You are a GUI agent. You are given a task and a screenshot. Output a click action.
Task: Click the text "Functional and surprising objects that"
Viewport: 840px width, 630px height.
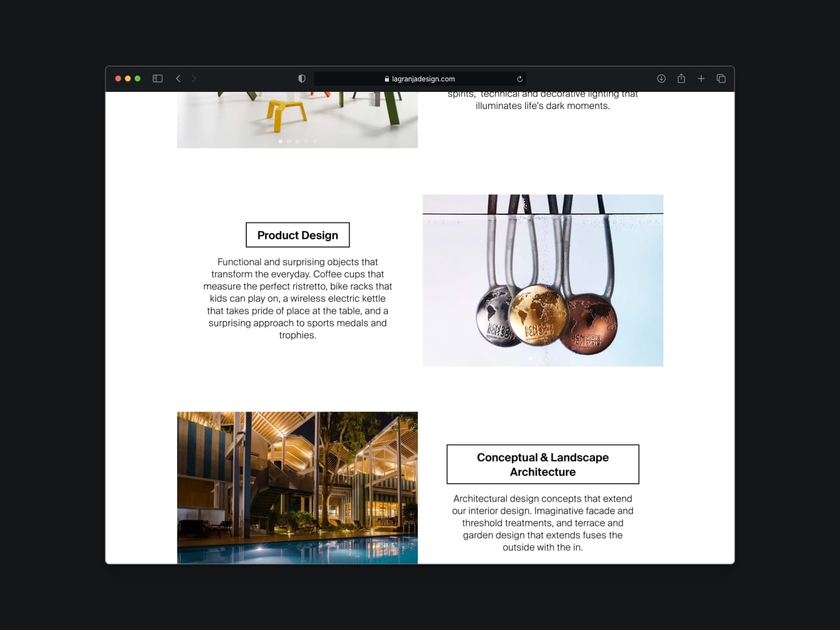[298, 262]
